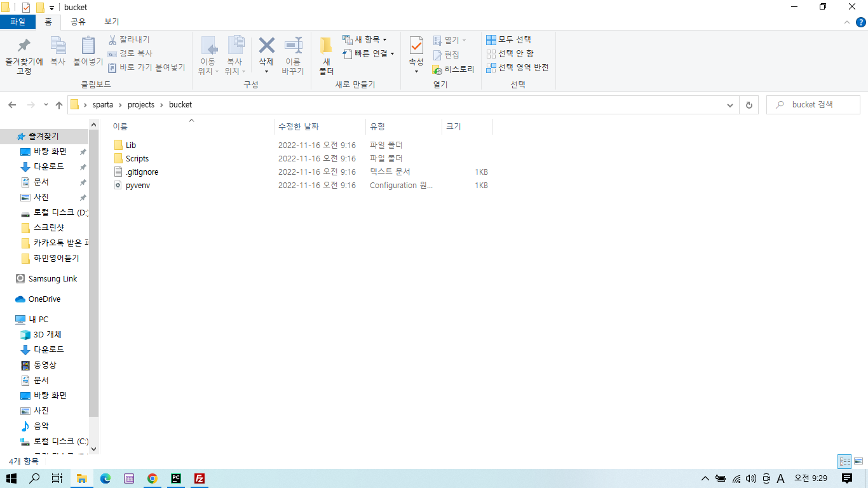Click 모두 선택 select all
Image resolution: width=868 pixels, height=488 pixels.
[x=508, y=39]
